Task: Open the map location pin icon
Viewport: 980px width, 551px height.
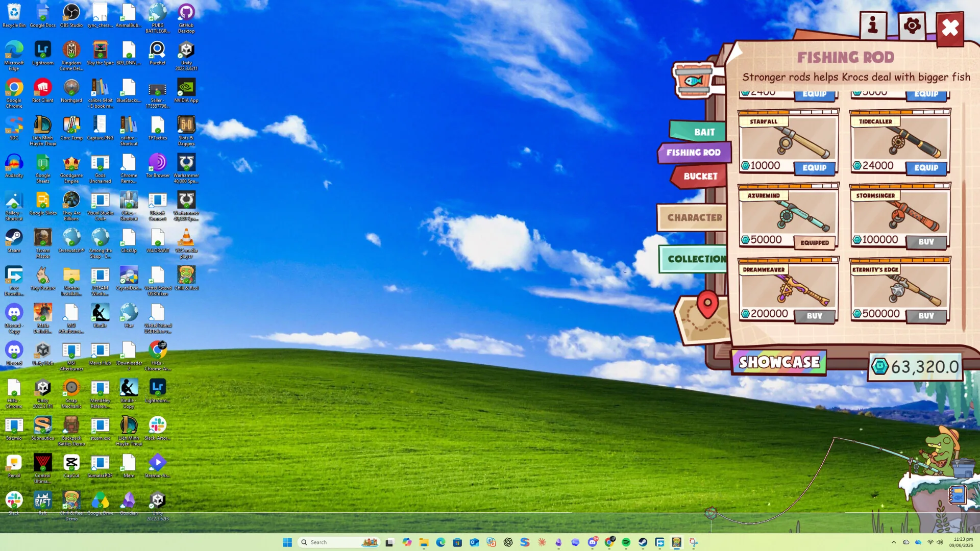Action: tap(707, 305)
